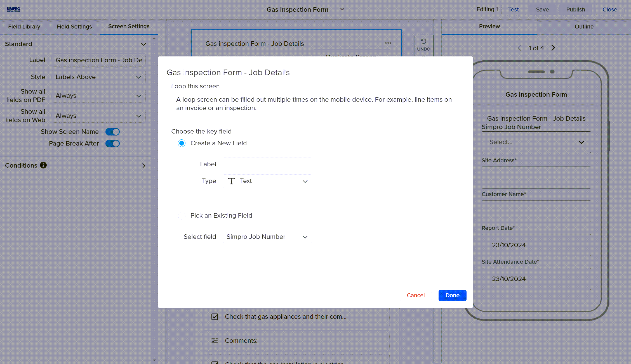Viewport: 631px width, 364px height.
Task: Click checkbox icon beside gas appliances field
Action: coord(215,317)
